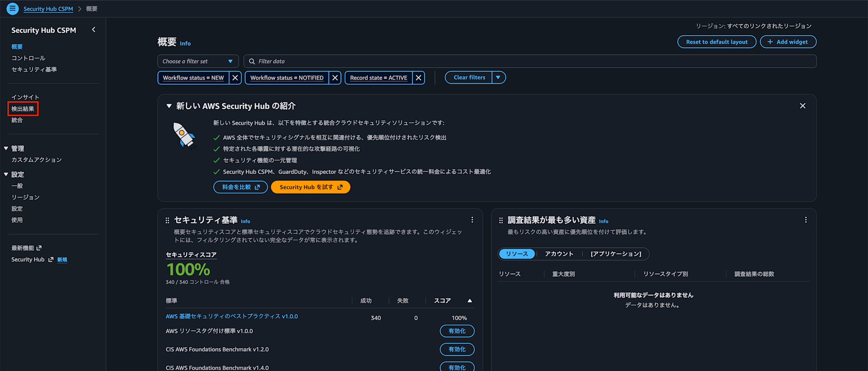Click the rocket illustration in the banner
Screen dimensions: 868x371
[x=184, y=136]
